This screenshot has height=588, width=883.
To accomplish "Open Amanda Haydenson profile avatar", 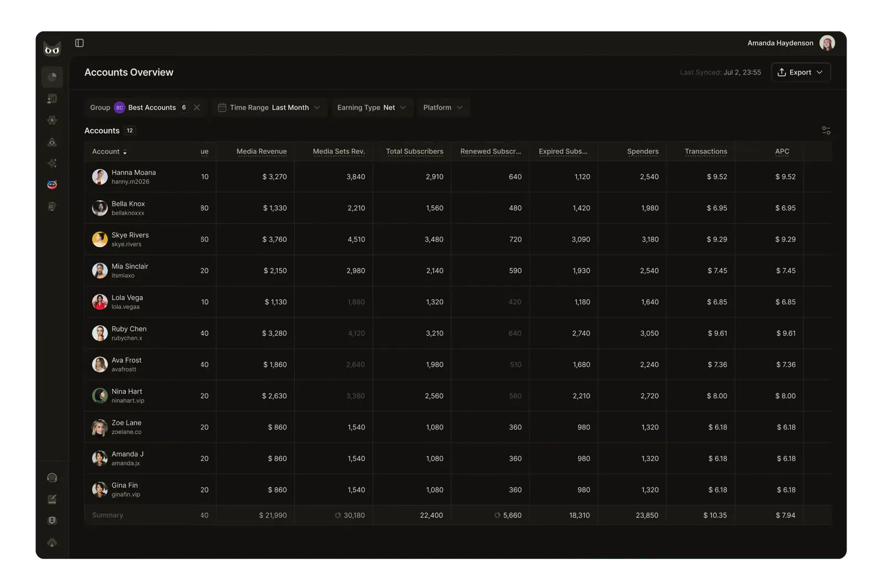I will tap(827, 43).
